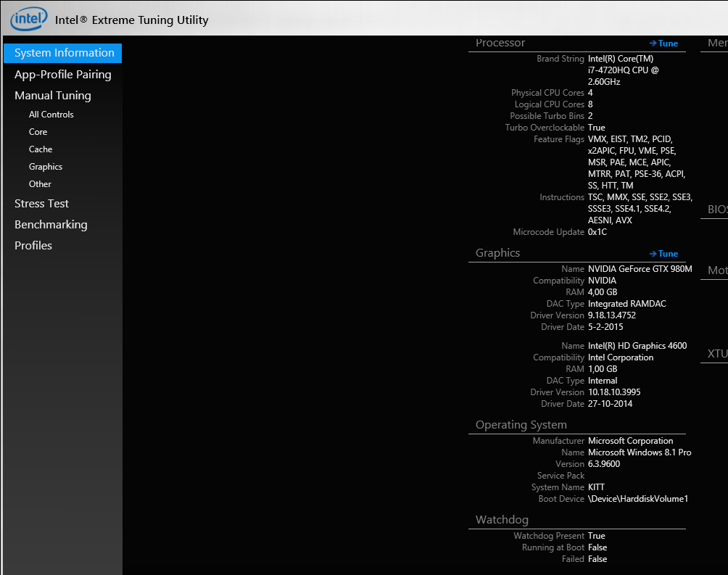728x575 pixels.
Task: Click the Graphics section heading
Action: pos(497,253)
